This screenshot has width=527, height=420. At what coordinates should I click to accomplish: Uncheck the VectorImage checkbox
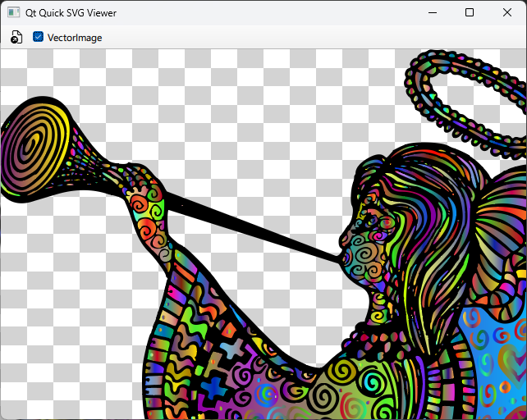38,37
